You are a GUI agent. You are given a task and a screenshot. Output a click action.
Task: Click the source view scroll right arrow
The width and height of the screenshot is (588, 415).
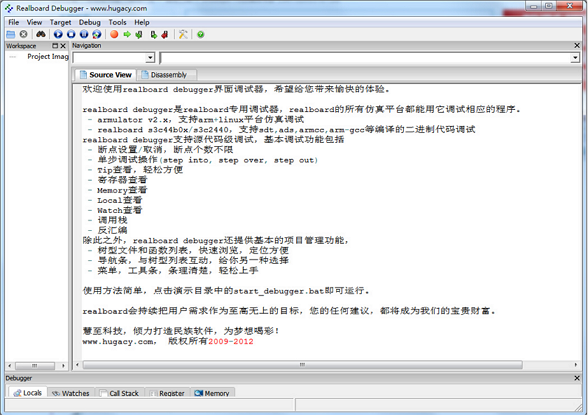576,365
